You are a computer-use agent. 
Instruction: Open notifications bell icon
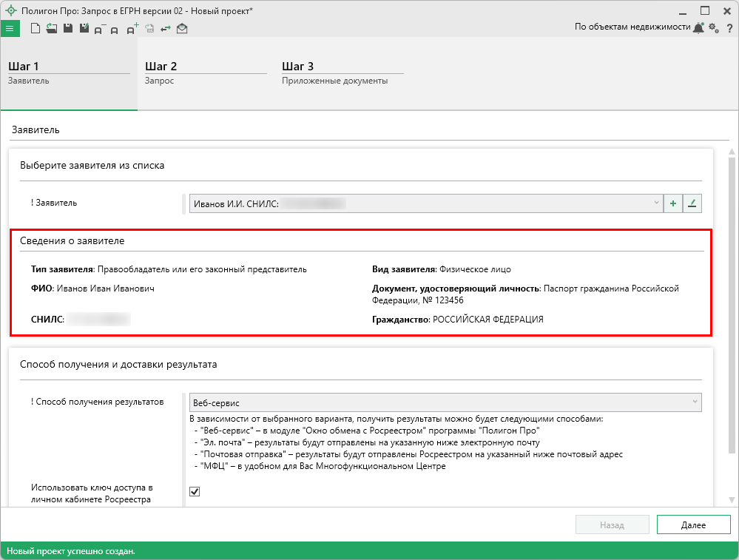[698, 27]
